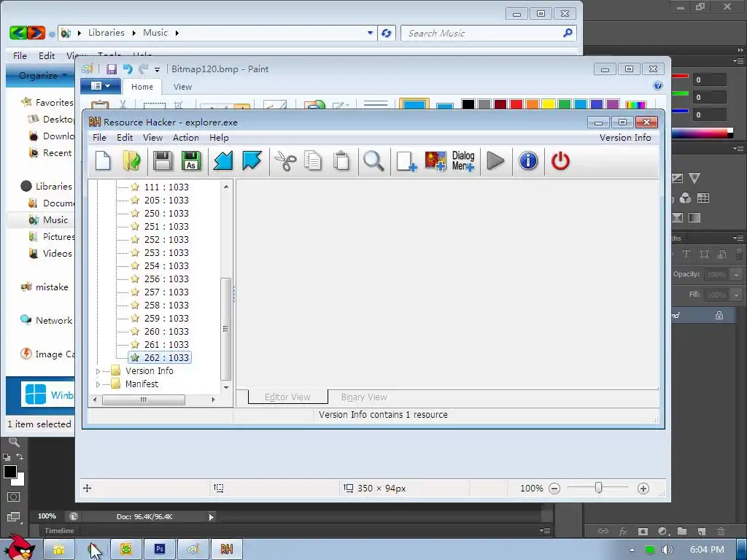Click the green Save As floppy icon
This screenshot has width=747, height=560.
[x=191, y=161]
